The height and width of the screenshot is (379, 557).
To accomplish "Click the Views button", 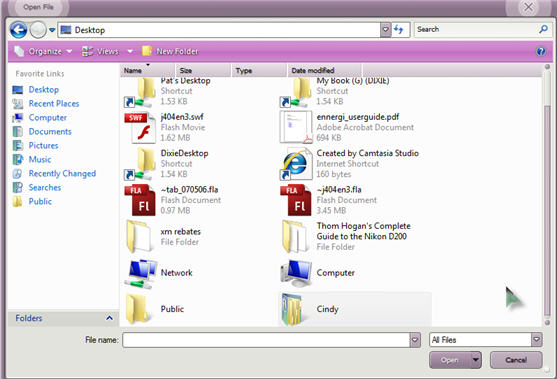I will click(x=100, y=52).
